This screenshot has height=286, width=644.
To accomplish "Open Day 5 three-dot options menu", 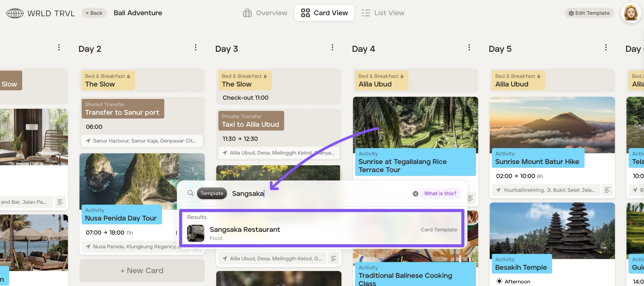I will coord(606,47).
